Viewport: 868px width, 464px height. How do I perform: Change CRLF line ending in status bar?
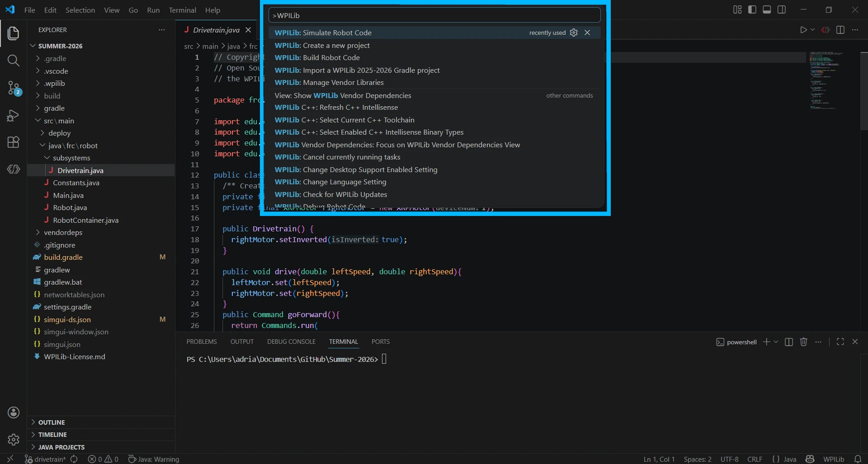pos(755,459)
